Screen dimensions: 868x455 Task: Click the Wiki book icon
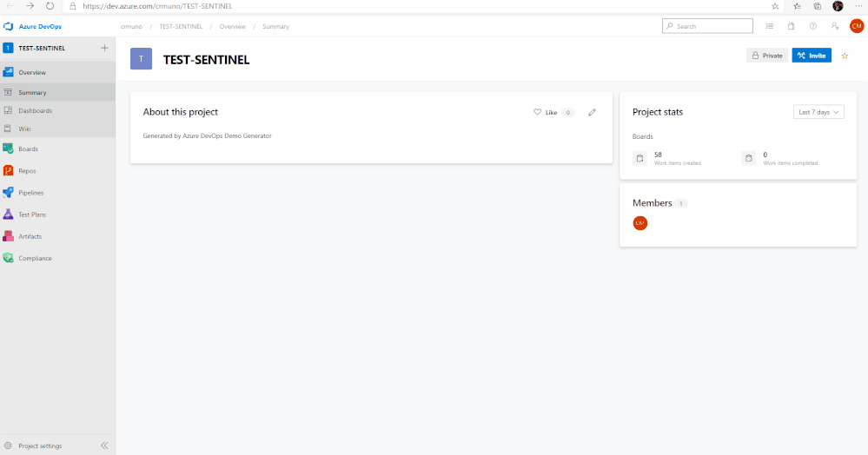coord(8,129)
